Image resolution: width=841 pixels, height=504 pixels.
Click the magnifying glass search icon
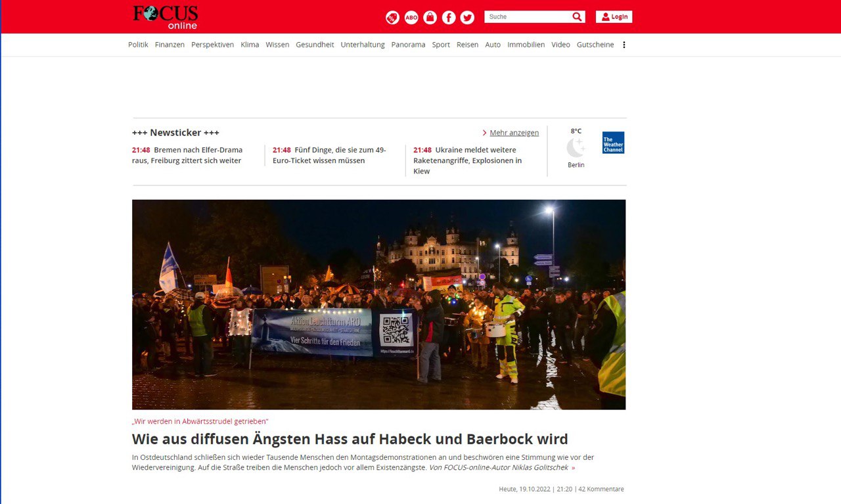(577, 16)
